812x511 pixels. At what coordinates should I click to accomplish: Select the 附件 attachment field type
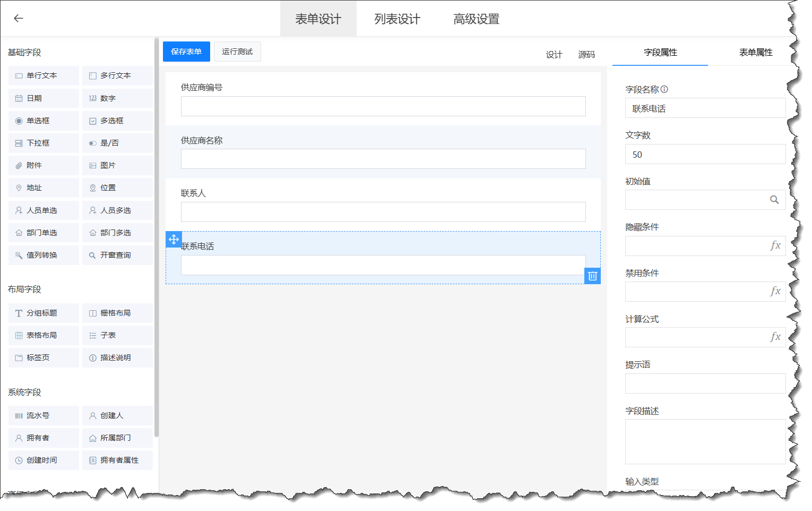(x=35, y=165)
